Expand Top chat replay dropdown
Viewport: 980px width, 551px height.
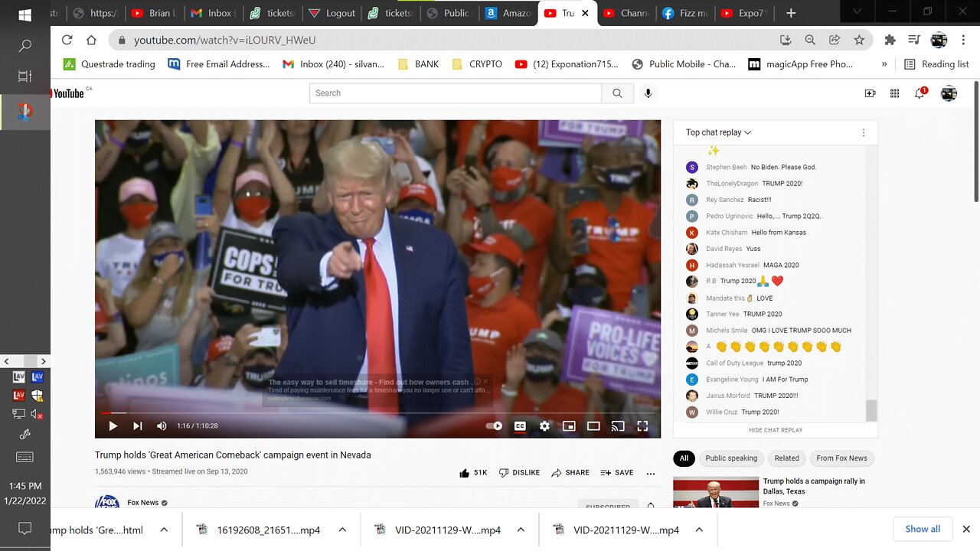[x=718, y=132]
